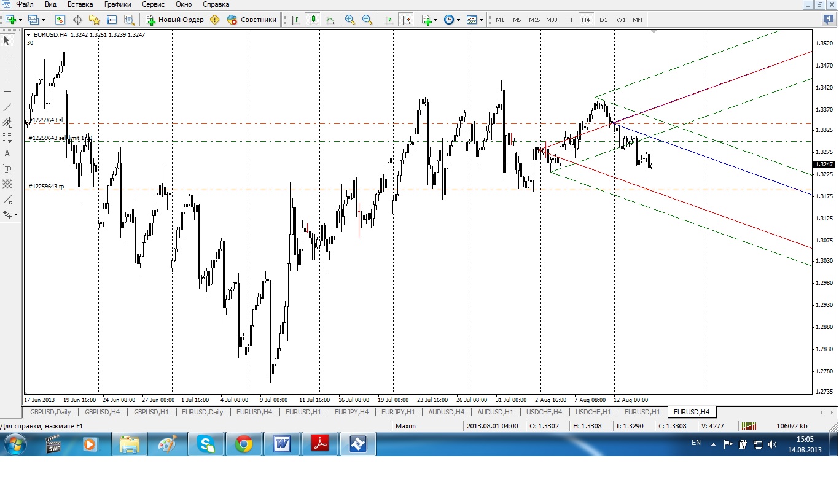Switch to the EURJPY,H4 chart tab
Image resolution: width=839 pixels, height=504 pixels.
352,412
